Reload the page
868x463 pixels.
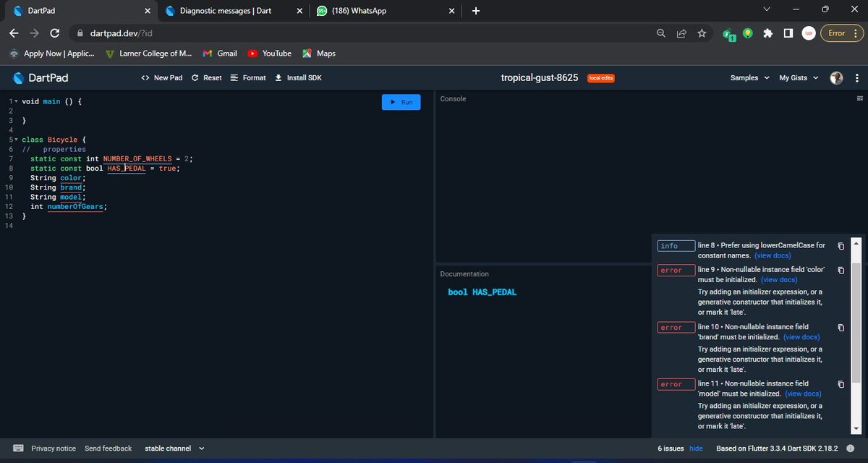click(x=54, y=33)
